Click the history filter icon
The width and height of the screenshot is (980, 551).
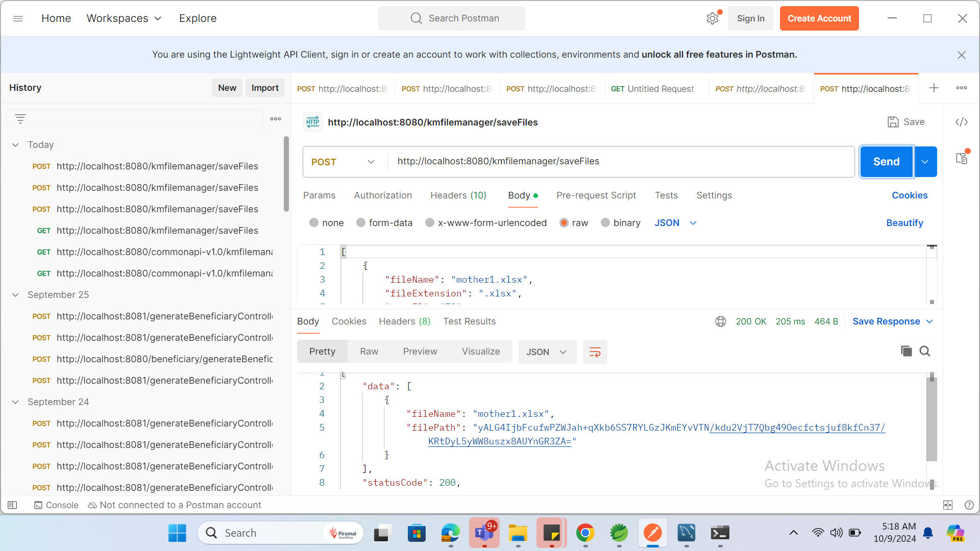click(20, 119)
